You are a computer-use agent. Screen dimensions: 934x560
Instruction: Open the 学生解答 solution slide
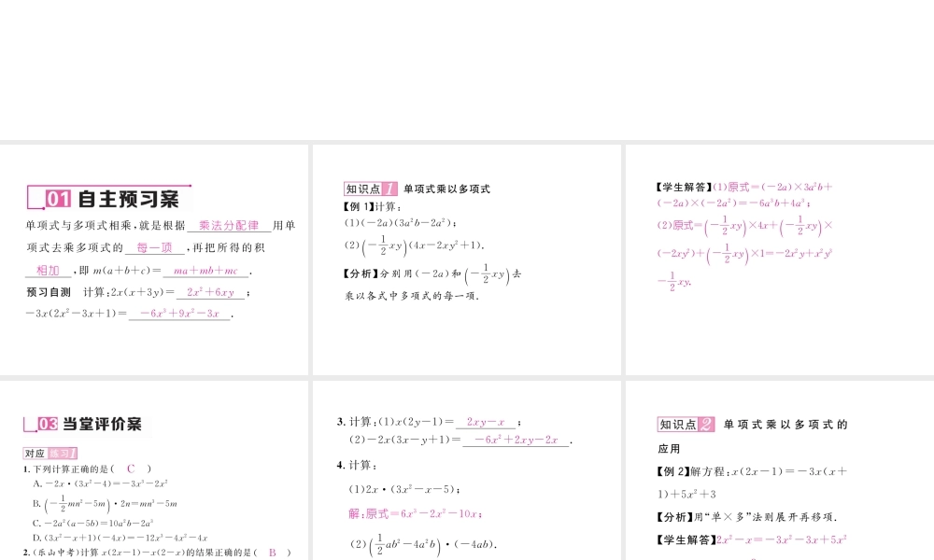[780, 259]
